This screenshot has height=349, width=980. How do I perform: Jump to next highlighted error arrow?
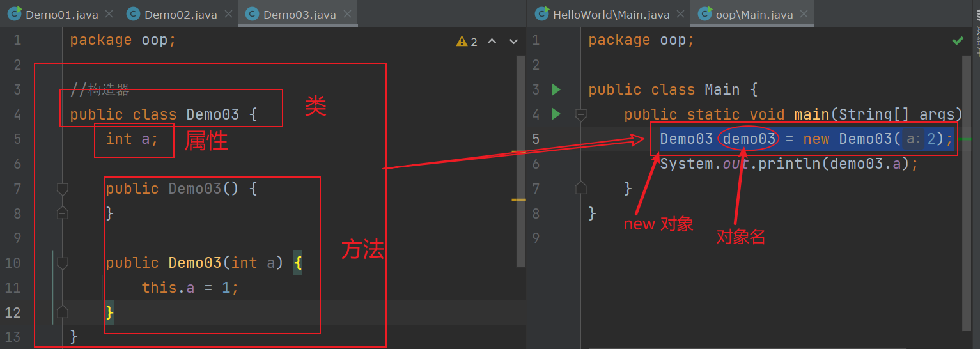click(x=513, y=42)
